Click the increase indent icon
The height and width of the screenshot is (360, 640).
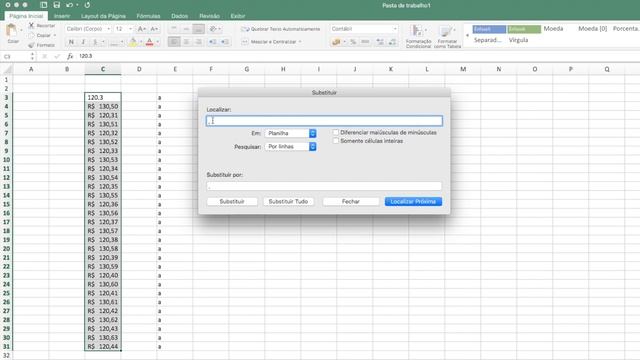(x=225, y=42)
